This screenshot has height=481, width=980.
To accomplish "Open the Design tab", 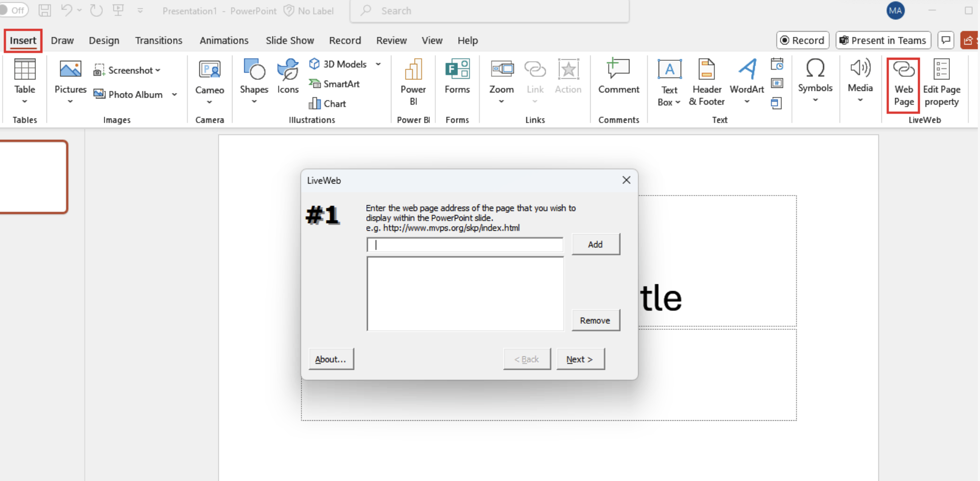I will point(104,40).
